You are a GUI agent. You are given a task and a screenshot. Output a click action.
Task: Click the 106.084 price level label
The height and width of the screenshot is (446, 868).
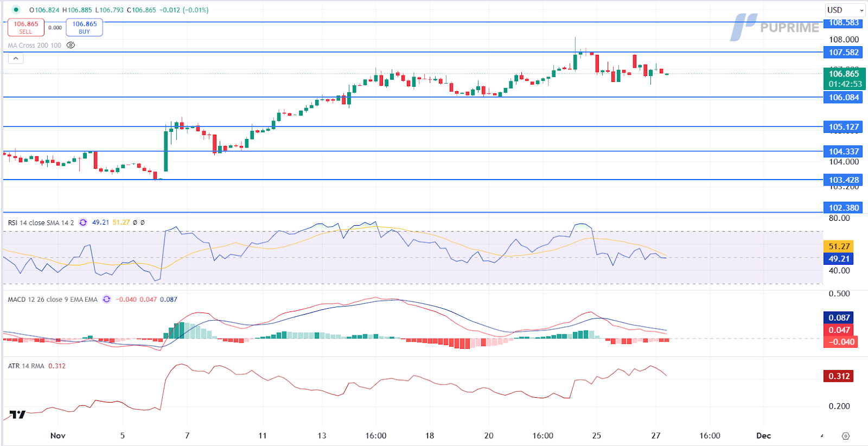click(844, 98)
